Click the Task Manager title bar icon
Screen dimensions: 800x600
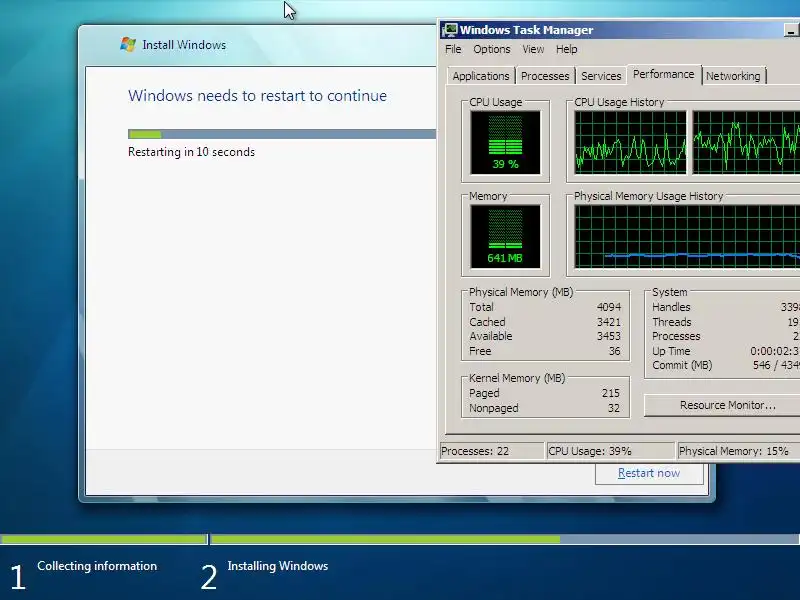pyautogui.click(x=449, y=30)
